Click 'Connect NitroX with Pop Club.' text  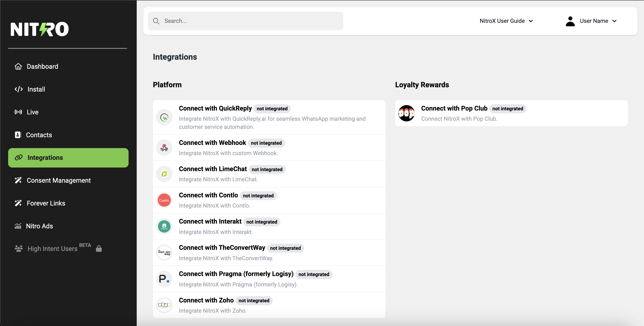coord(459,119)
